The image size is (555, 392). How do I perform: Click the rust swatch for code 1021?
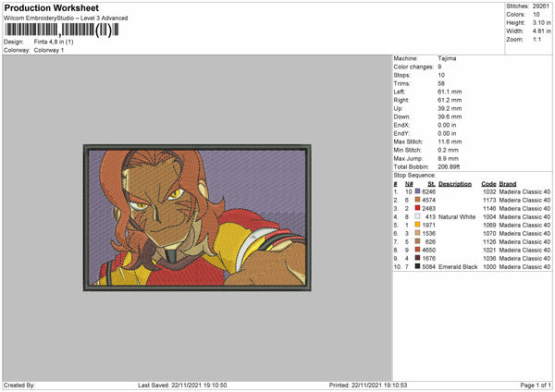point(417,251)
